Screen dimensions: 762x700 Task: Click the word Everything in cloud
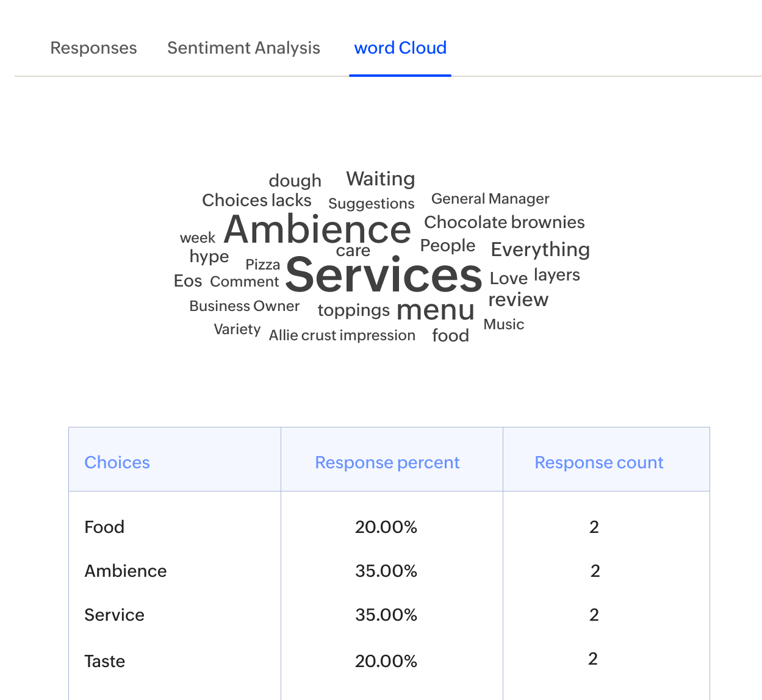click(x=540, y=249)
